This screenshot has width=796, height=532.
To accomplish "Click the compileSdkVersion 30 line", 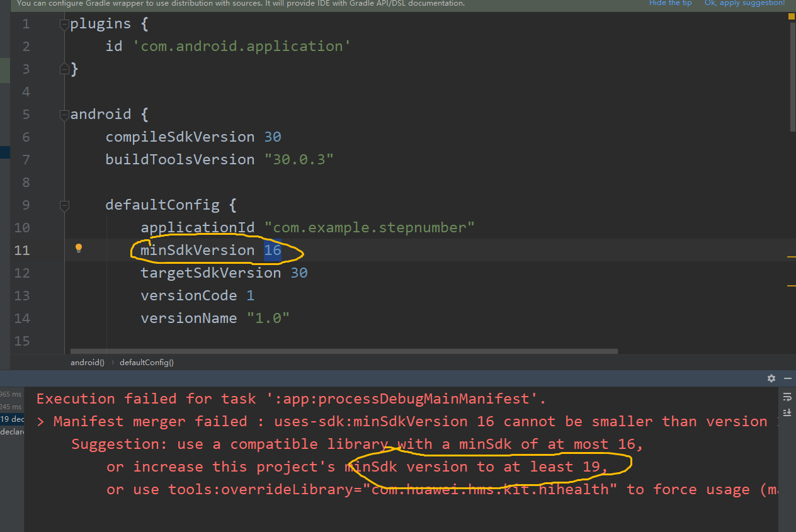I will point(193,137).
